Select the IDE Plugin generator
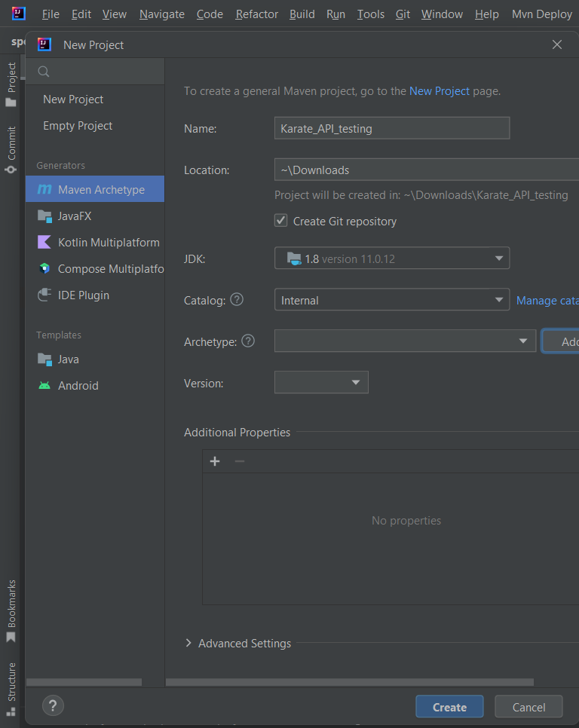The height and width of the screenshot is (728, 579). click(95, 295)
